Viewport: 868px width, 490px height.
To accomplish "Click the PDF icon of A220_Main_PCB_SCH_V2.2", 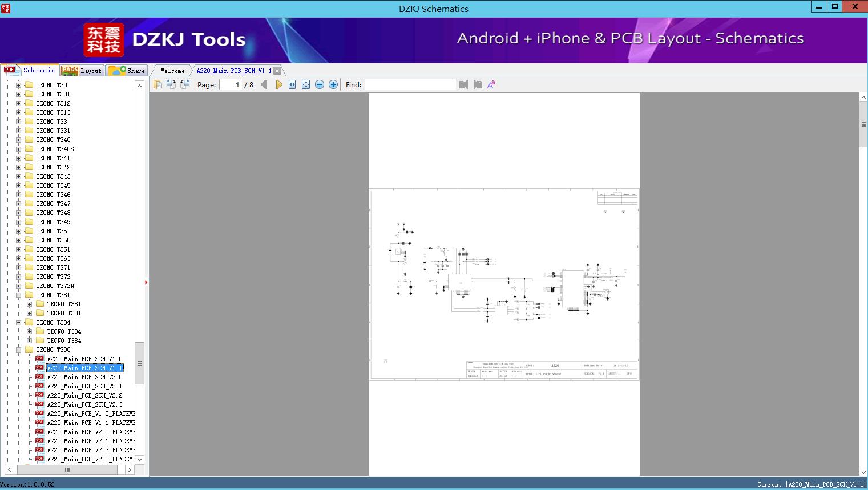I will point(39,395).
